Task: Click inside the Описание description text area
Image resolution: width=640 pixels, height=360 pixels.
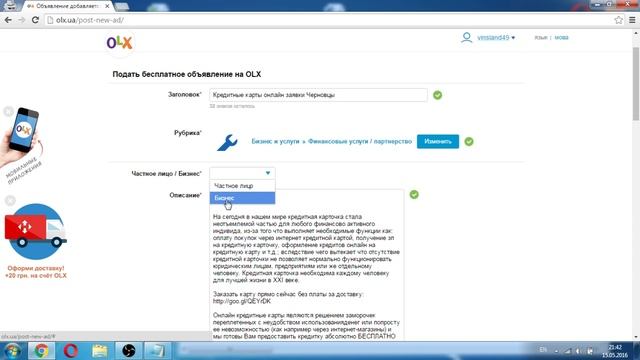Action: point(307,265)
